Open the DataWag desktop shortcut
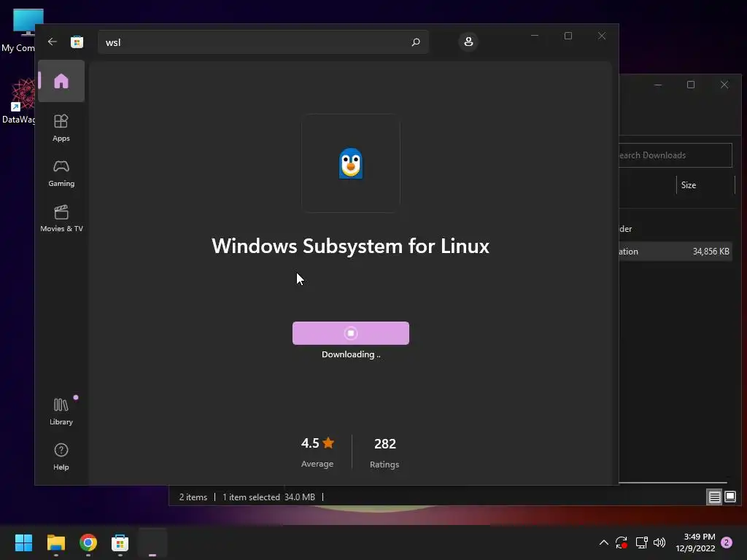The image size is (747, 560). [x=20, y=101]
